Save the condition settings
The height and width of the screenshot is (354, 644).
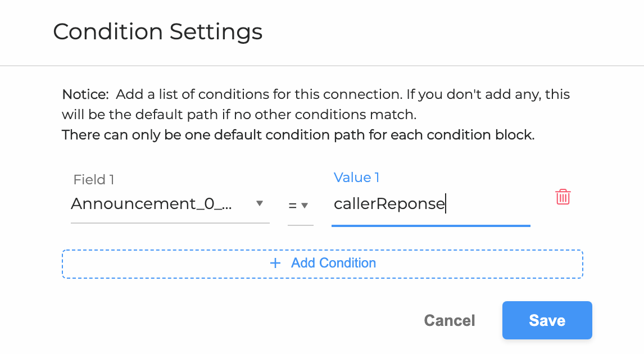click(x=546, y=320)
